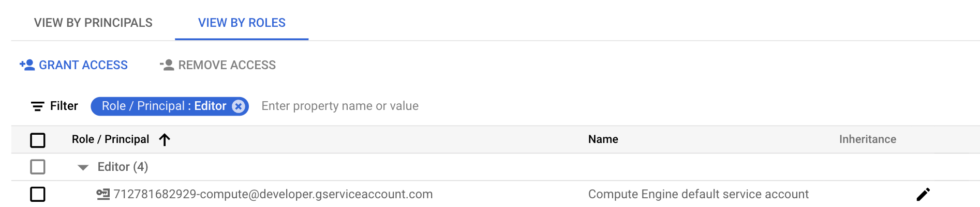Click the Inheritance column header

867,139
